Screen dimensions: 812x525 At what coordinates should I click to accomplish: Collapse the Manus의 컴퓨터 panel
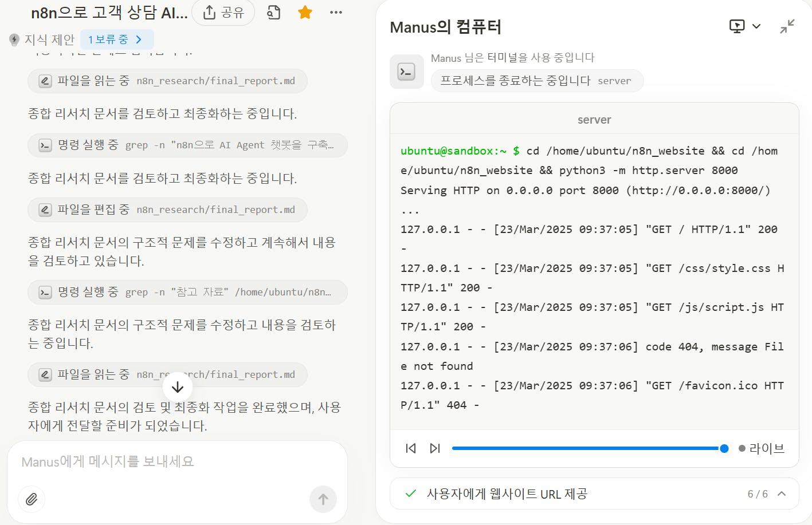pyautogui.click(x=787, y=26)
